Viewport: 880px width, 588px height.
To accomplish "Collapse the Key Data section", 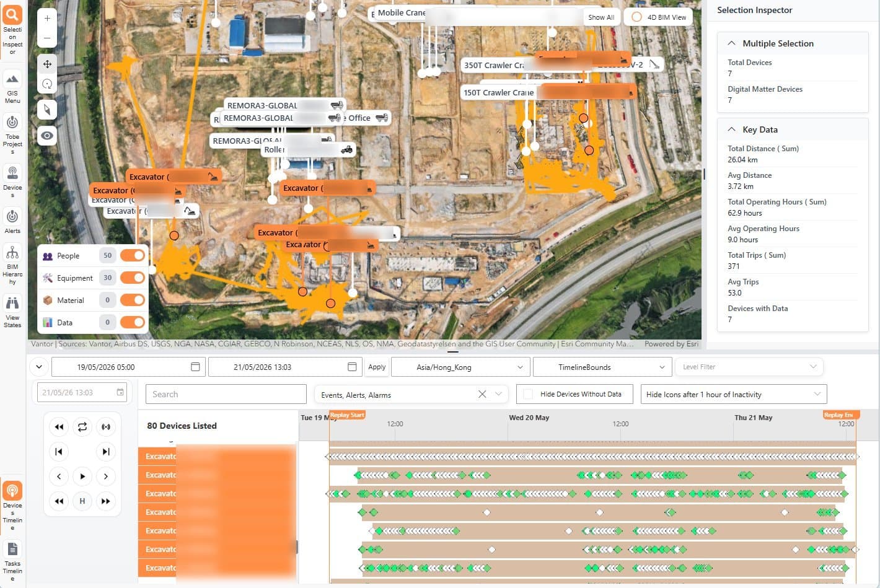I will pos(731,129).
